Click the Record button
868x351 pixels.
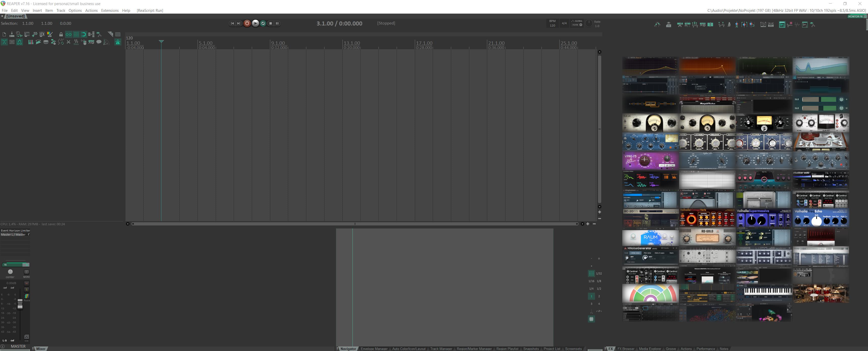tap(247, 23)
